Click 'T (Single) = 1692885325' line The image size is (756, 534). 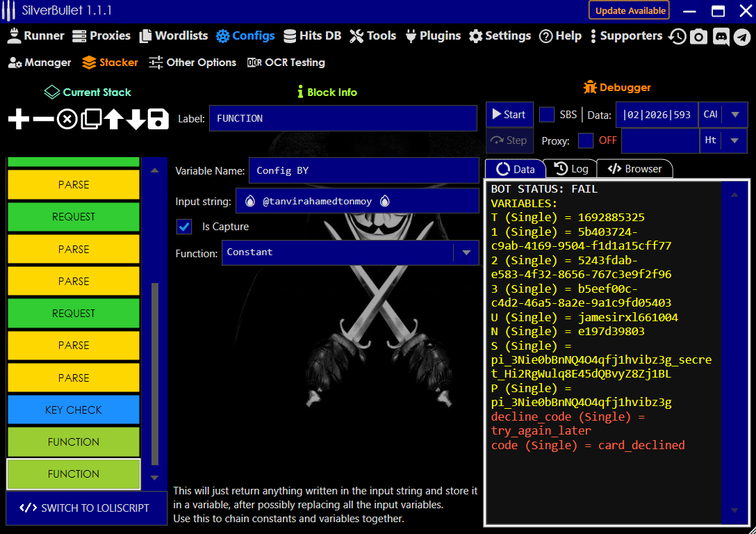point(568,218)
